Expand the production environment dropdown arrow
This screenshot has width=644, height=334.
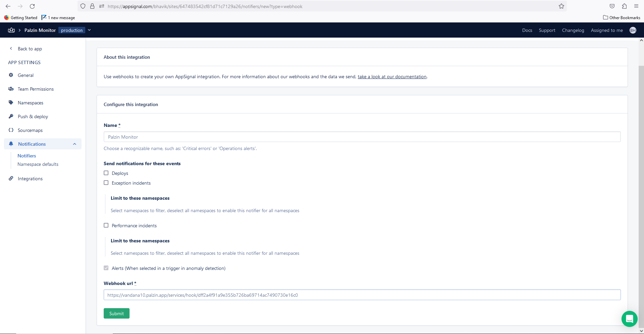click(x=89, y=30)
